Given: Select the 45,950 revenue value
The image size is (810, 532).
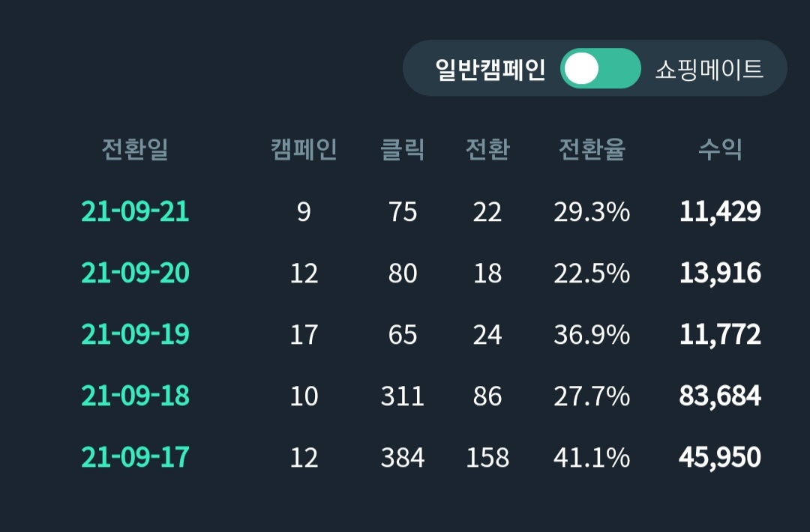Looking at the screenshot, I should tap(720, 457).
